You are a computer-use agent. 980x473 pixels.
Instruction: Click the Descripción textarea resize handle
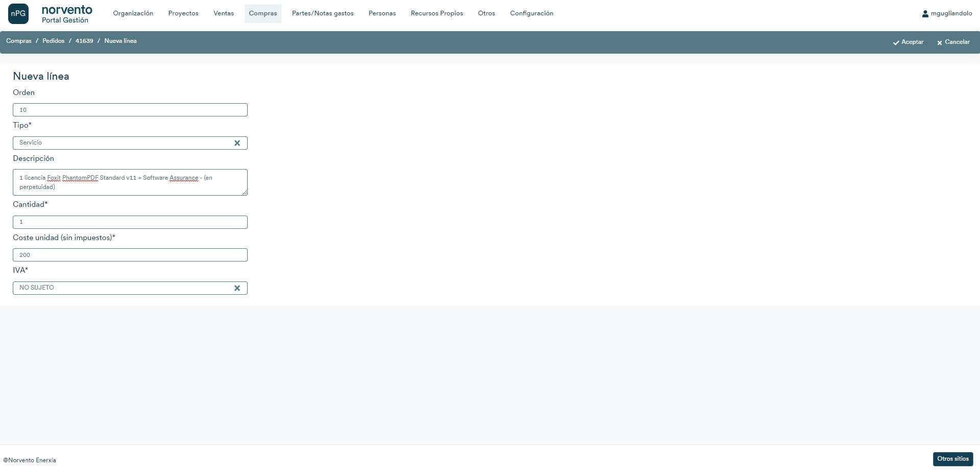coord(245,193)
